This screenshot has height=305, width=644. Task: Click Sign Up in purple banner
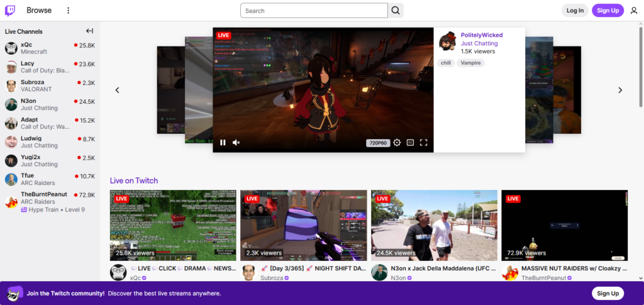(x=608, y=294)
